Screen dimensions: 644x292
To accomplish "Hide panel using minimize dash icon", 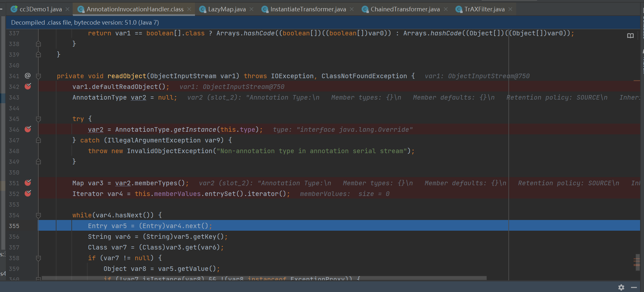I will coord(634,287).
